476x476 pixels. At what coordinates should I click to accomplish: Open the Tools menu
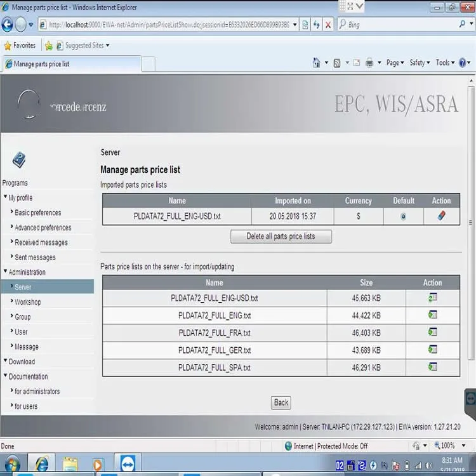coord(445,63)
